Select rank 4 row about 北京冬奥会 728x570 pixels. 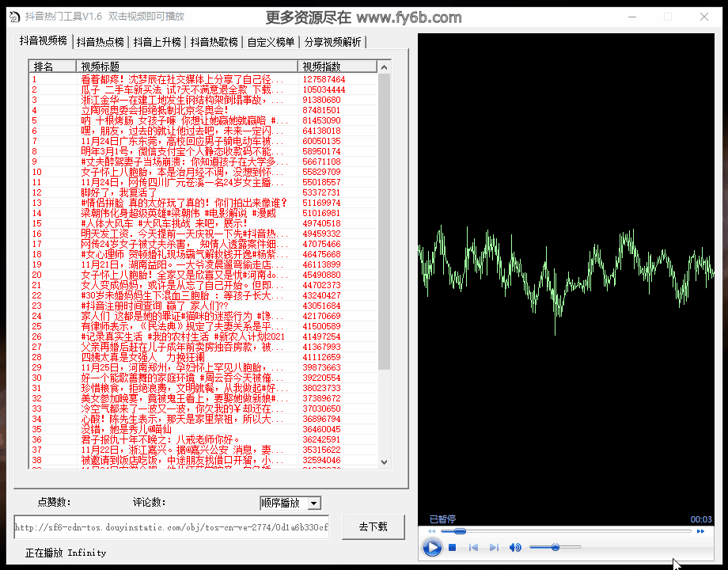[203, 110]
